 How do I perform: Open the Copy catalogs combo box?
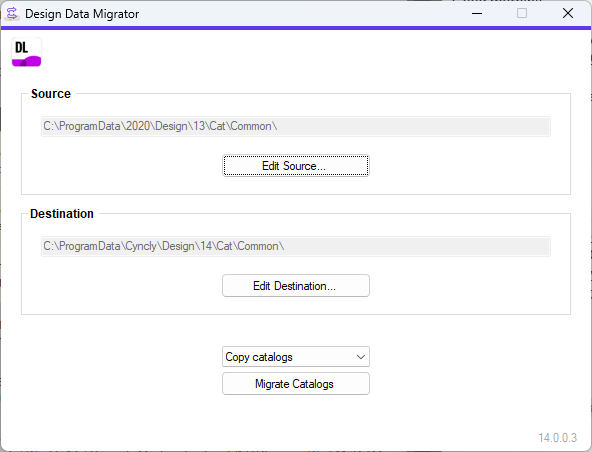click(x=296, y=356)
